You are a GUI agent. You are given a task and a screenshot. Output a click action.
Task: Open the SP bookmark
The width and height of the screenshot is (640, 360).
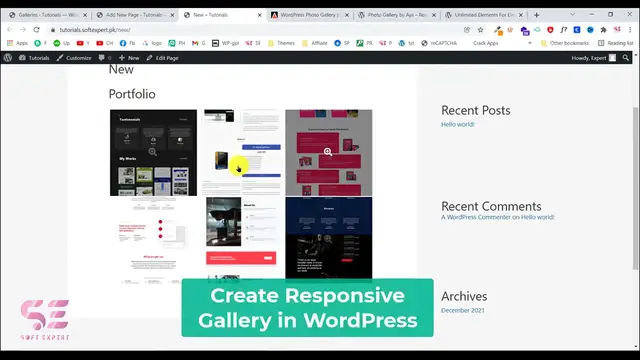pos(342,43)
